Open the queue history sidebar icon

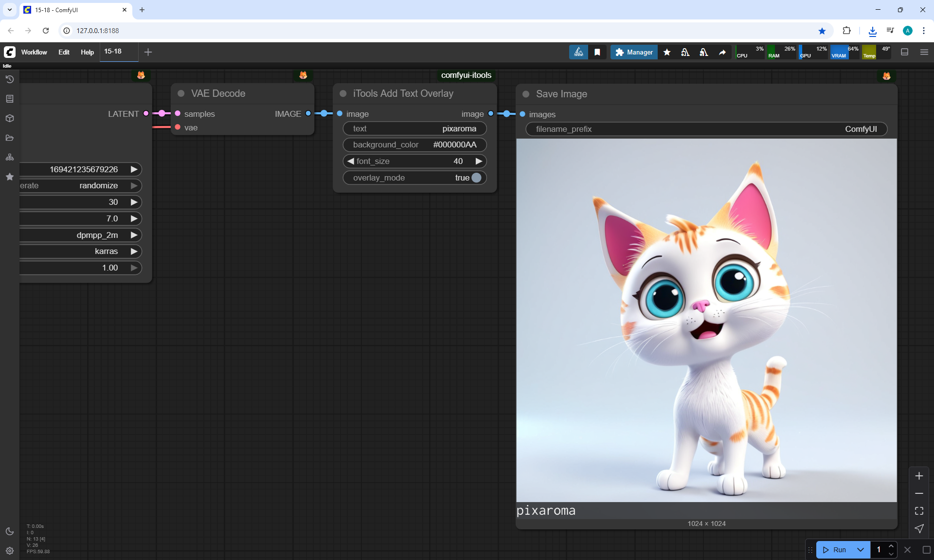tap(9, 79)
